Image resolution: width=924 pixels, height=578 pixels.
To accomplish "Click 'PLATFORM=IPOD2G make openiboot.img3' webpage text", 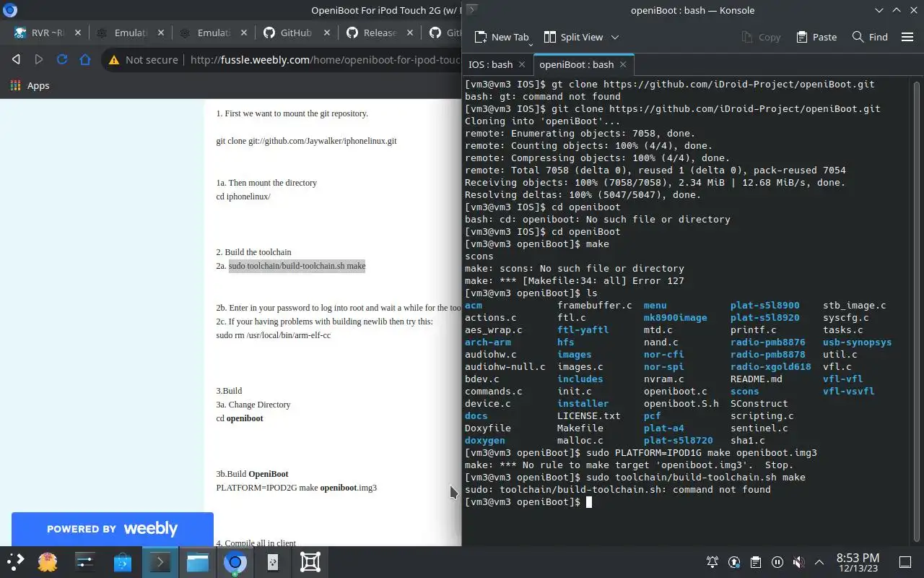I will click(x=297, y=488).
